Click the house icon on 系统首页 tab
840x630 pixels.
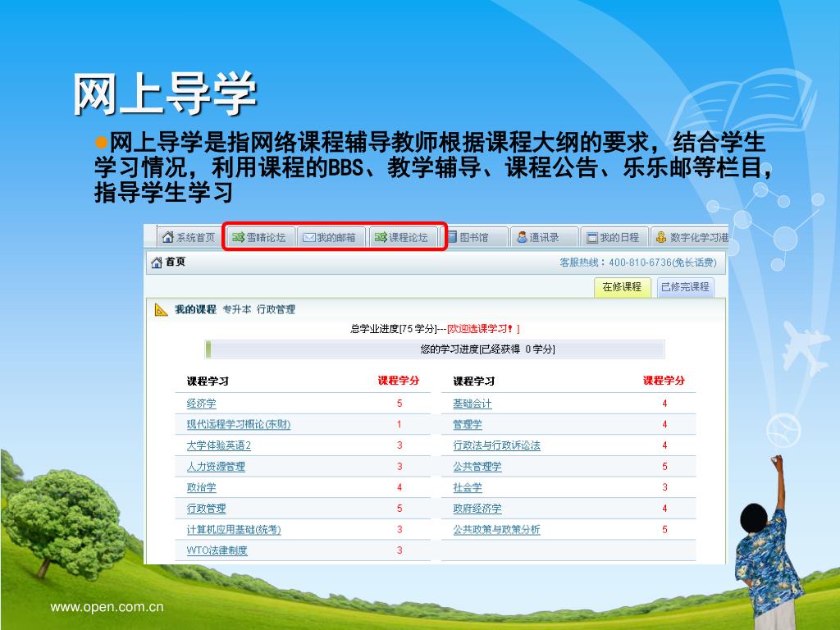(167, 237)
